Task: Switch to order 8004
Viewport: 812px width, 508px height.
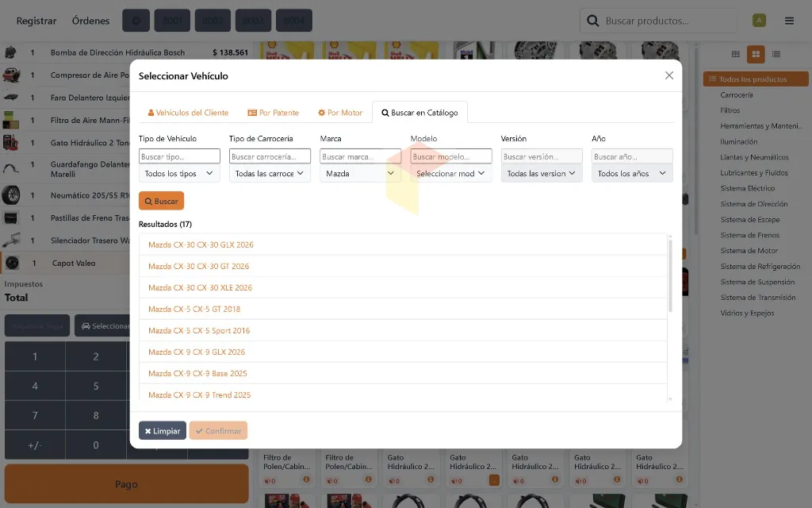Action: click(x=294, y=21)
